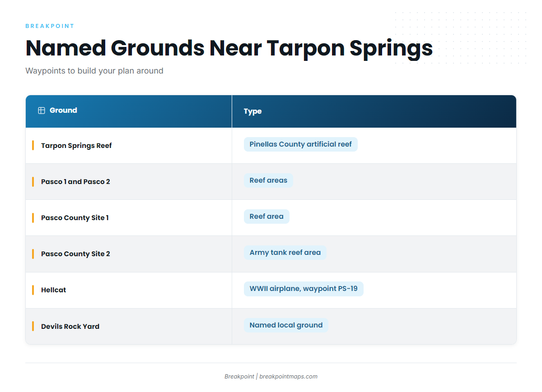Click the Named Grounds Near Tarpon Springs heading
542x392 pixels.
point(229,48)
